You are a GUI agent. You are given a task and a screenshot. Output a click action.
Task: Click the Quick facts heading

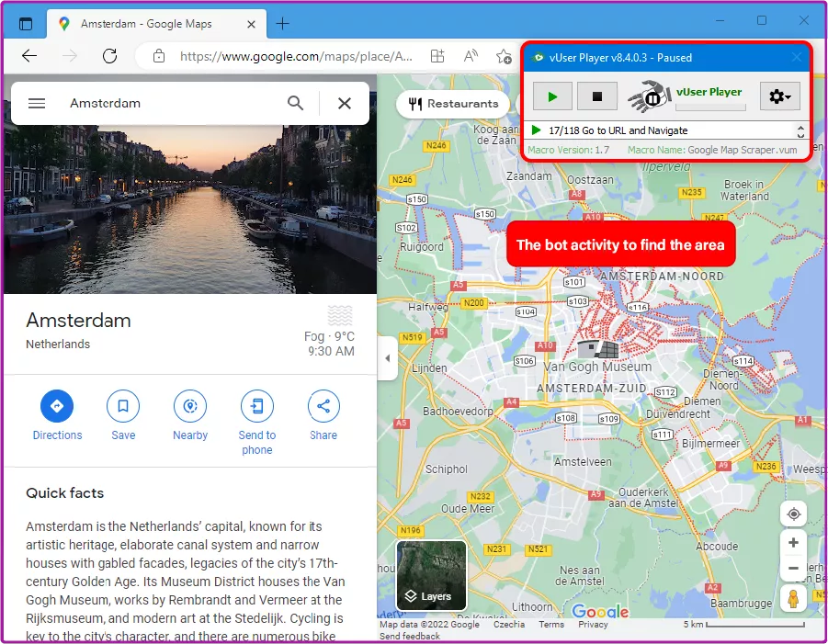click(65, 493)
